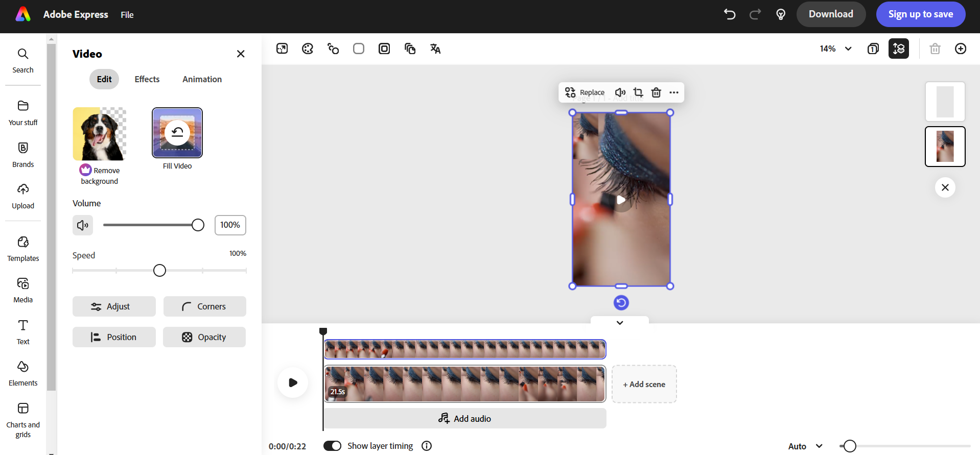Click the show layer timing info icon
The width and height of the screenshot is (980, 455).
[x=427, y=446]
